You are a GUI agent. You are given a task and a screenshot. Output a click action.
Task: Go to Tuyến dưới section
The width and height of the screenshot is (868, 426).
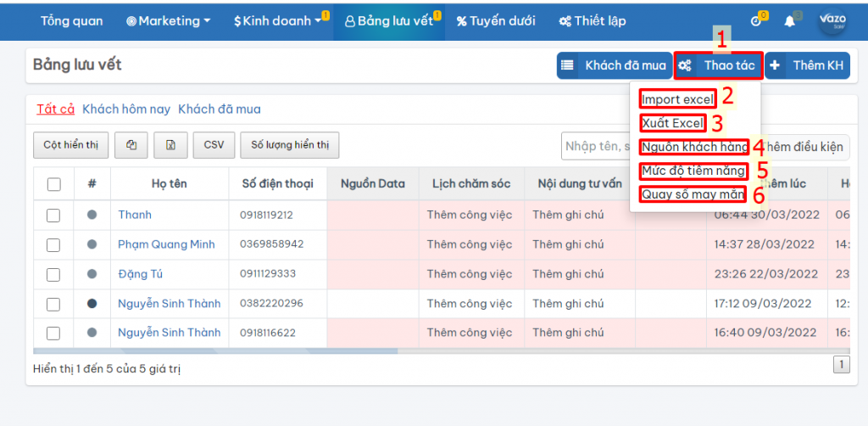(496, 21)
